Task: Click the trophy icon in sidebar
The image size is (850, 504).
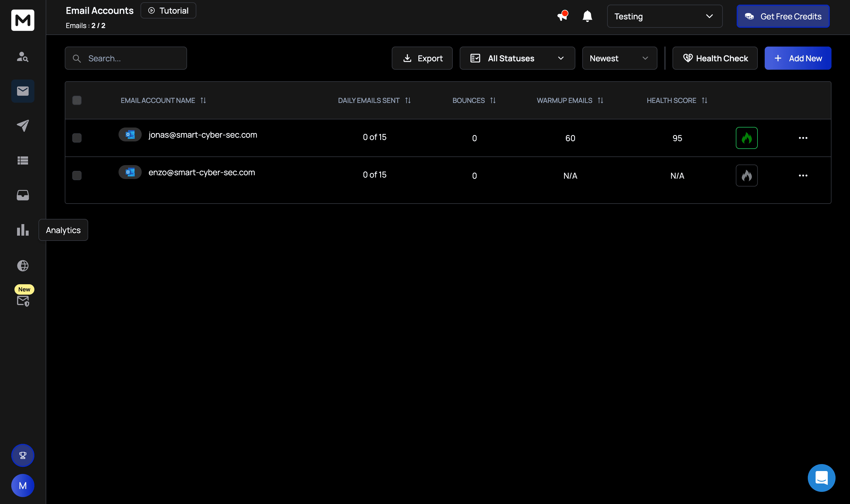Action: tap(23, 455)
